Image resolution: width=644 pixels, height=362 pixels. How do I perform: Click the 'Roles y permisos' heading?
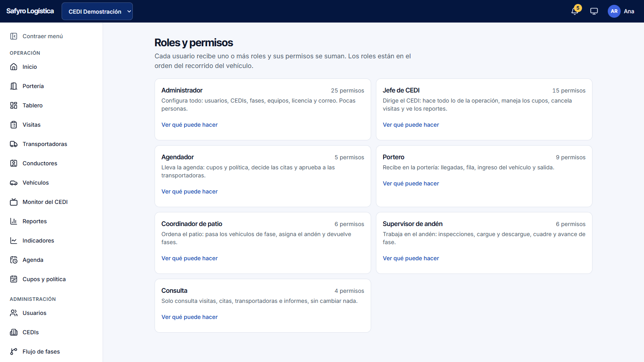[x=194, y=43]
